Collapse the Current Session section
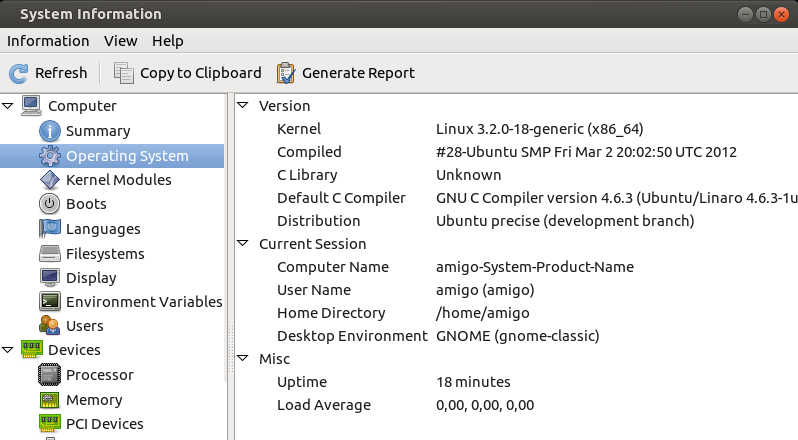Viewport: 798px width, 440px height. tap(243, 243)
